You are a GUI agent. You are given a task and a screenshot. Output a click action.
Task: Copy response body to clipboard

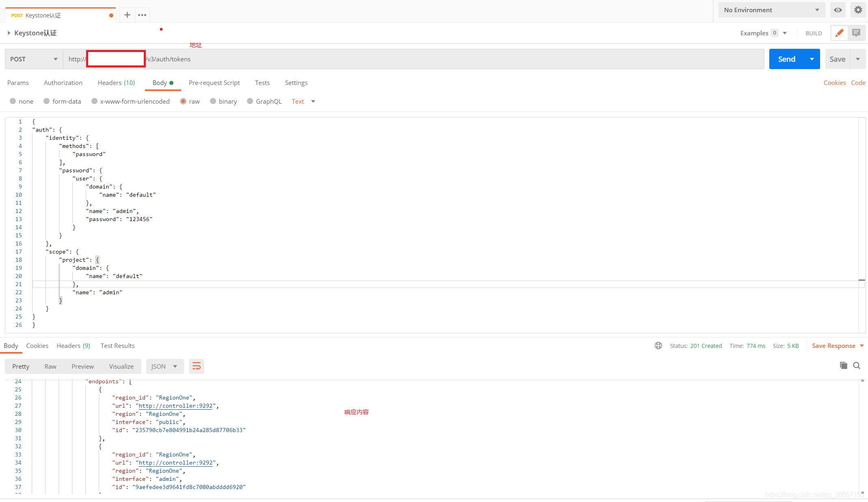click(844, 365)
